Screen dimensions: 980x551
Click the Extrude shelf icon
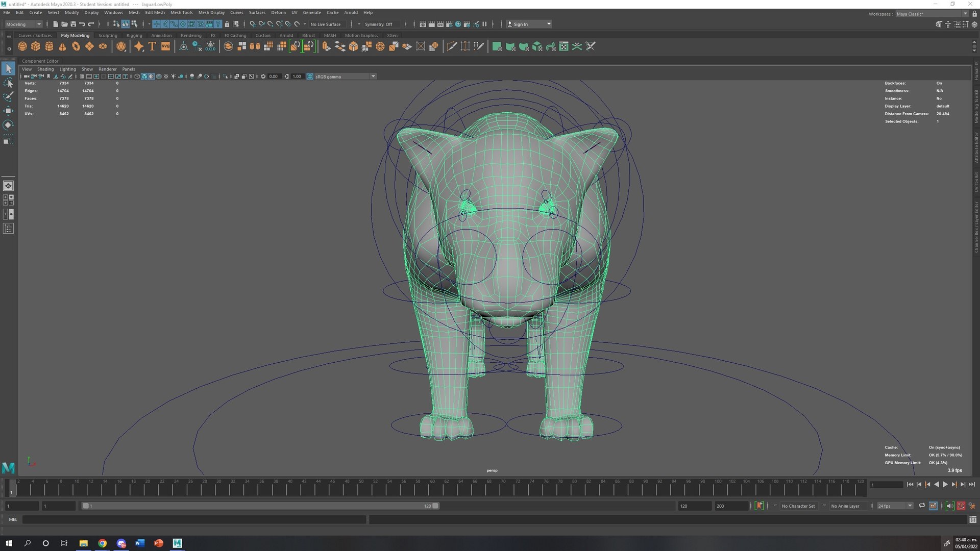coord(327,46)
